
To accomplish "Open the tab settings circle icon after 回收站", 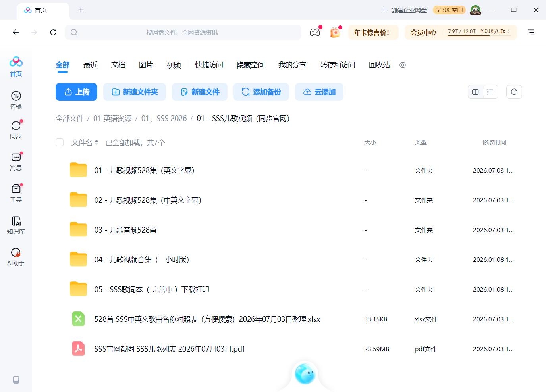I will click(x=403, y=65).
